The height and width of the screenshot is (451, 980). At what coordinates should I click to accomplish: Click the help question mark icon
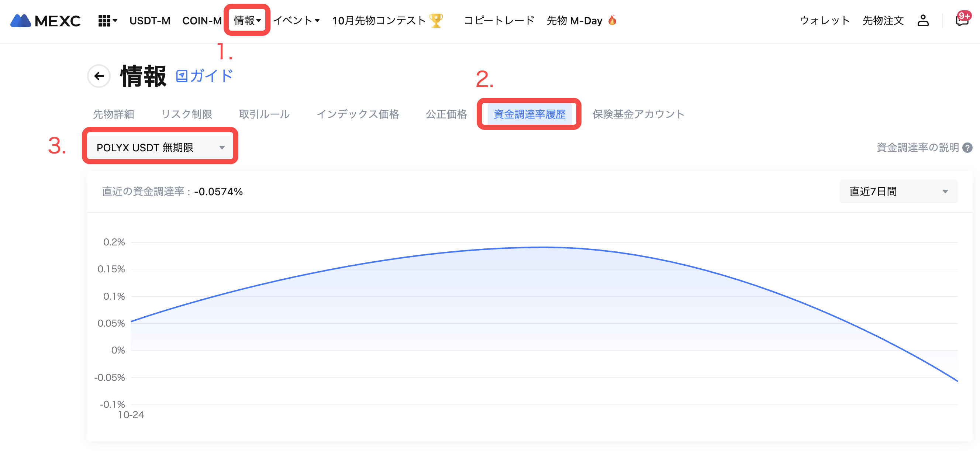click(967, 148)
